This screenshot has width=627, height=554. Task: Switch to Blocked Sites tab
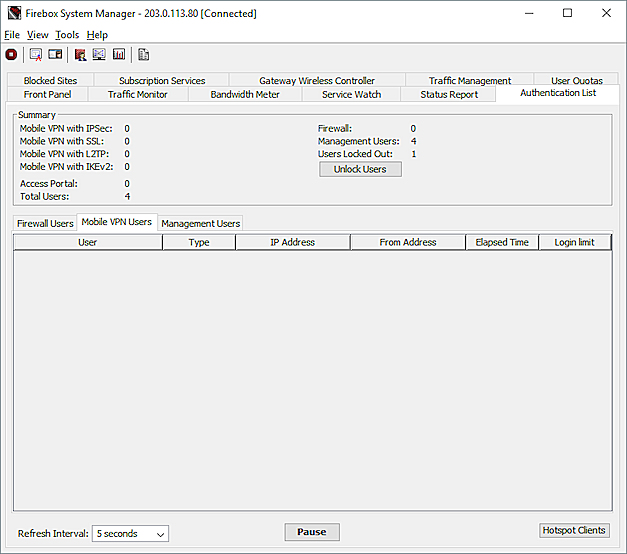[x=50, y=80]
